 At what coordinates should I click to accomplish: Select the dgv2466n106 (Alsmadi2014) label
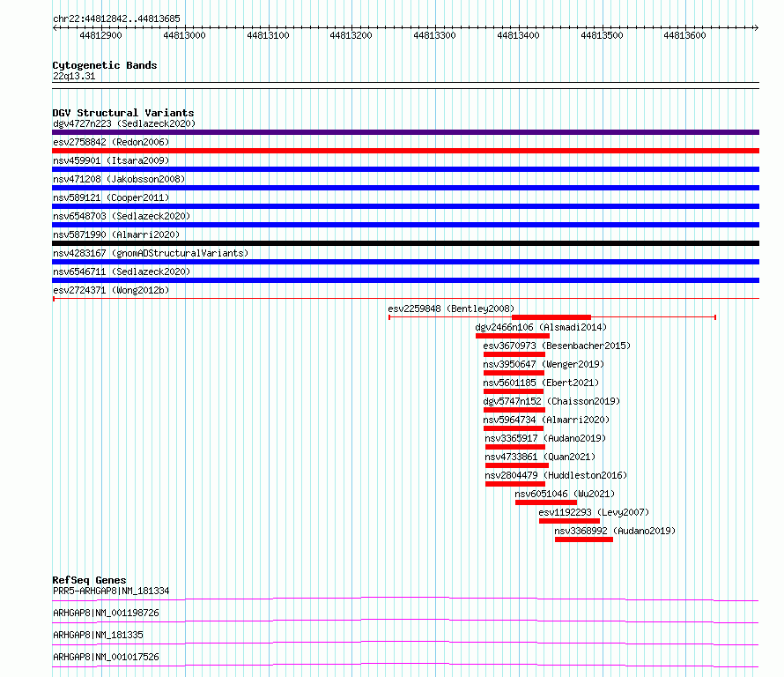coord(541,327)
